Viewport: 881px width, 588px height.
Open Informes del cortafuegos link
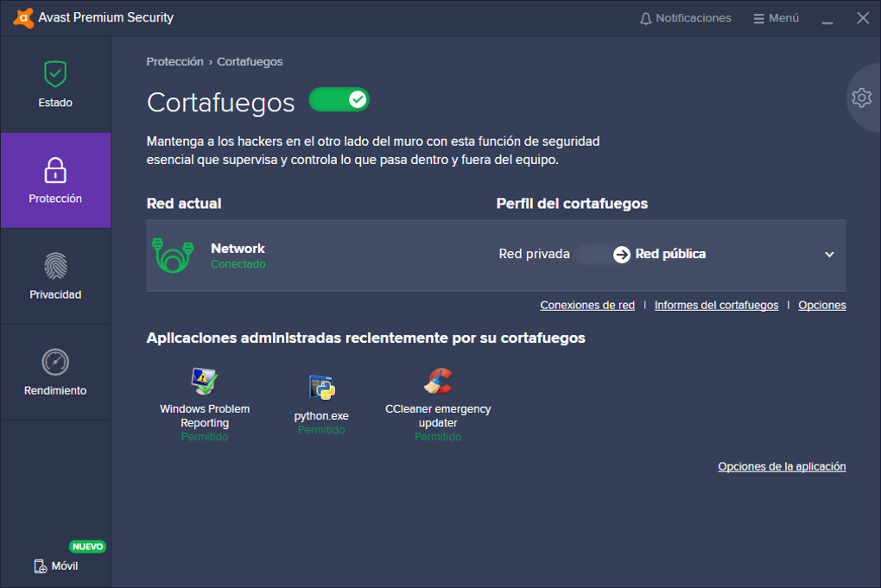point(716,305)
